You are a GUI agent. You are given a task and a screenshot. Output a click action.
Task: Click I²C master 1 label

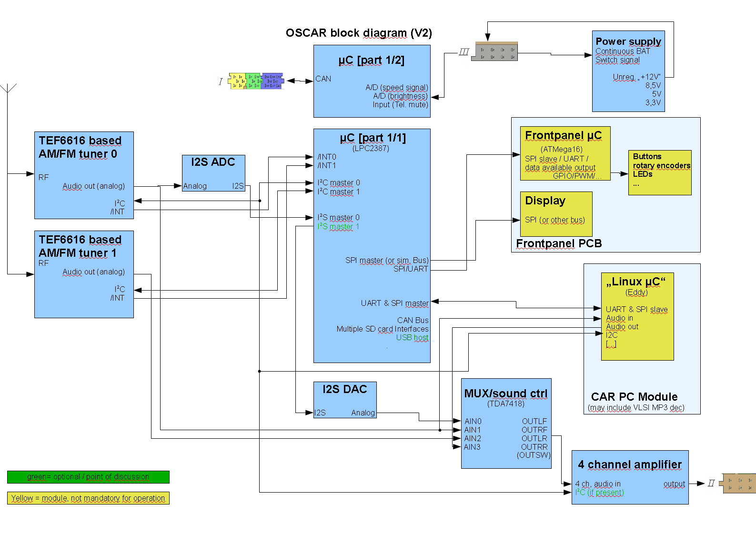[x=339, y=192]
